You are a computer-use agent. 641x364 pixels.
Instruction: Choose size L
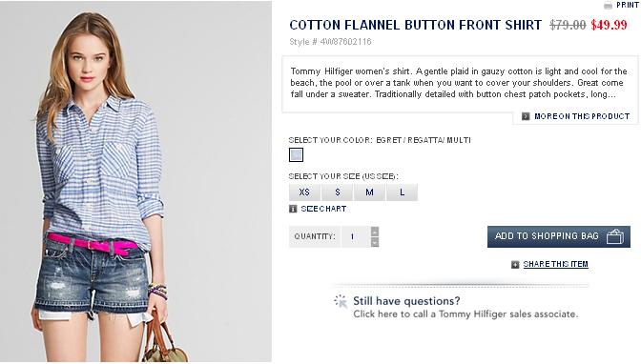402,192
